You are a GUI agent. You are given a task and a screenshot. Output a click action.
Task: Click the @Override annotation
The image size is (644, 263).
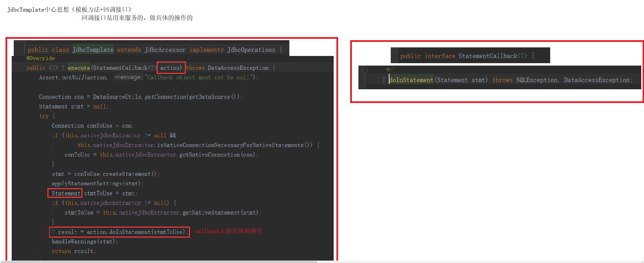(41, 58)
